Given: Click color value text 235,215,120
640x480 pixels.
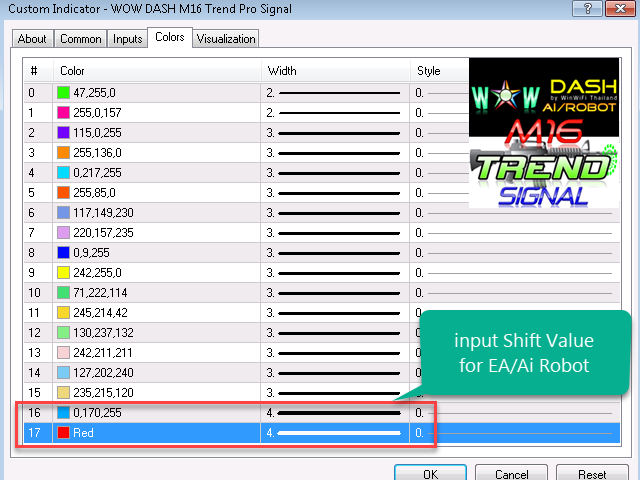Looking at the screenshot, I should pos(103,393).
